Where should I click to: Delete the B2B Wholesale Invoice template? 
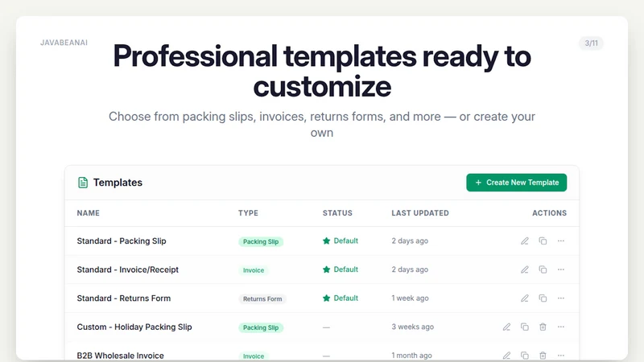[x=543, y=356]
